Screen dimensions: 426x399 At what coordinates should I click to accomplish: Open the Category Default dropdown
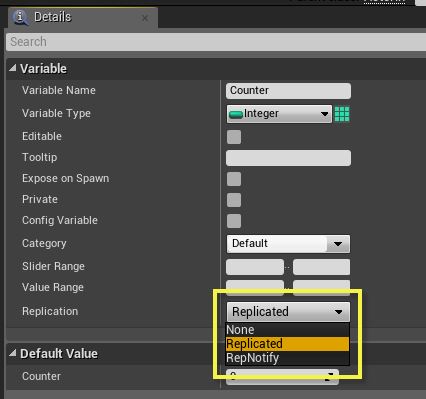[x=288, y=244]
